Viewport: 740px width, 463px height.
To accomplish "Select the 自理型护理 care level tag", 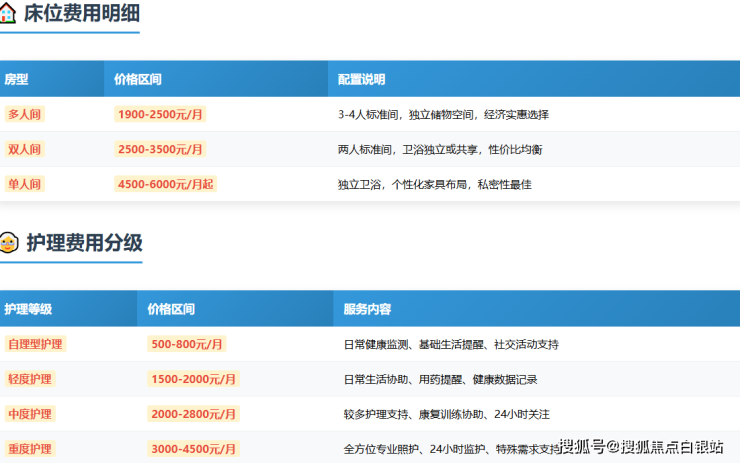I will click(35, 344).
